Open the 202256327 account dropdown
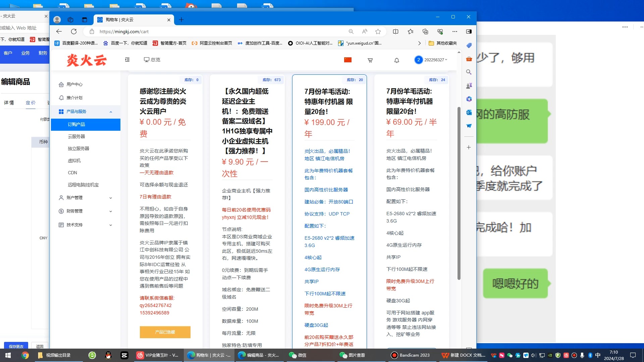 click(x=431, y=60)
